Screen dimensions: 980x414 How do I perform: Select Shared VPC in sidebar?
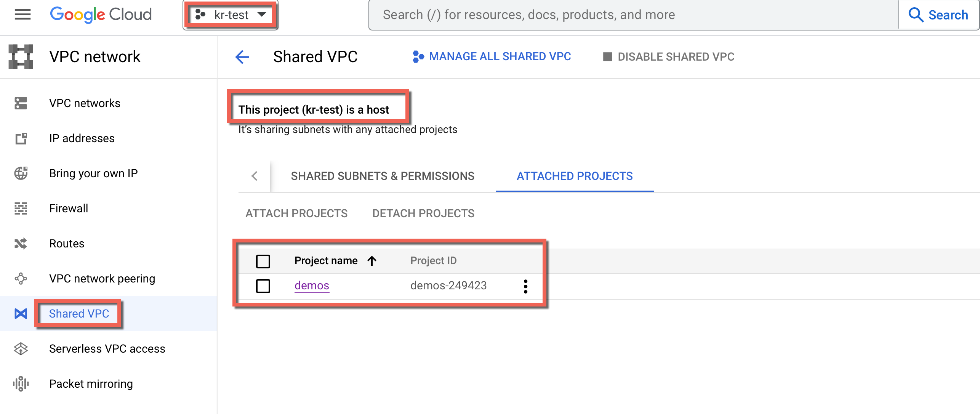click(79, 314)
